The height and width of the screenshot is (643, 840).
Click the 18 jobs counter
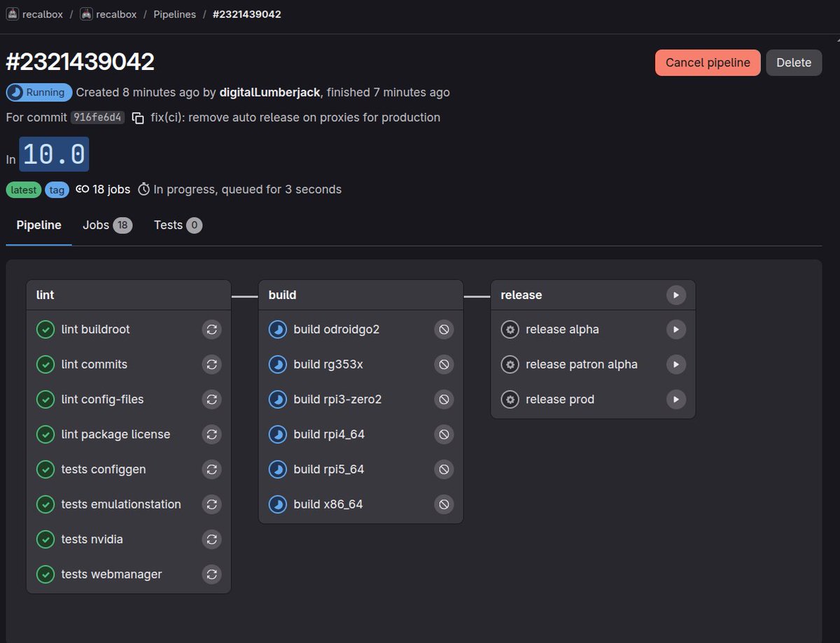pyautogui.click(x=103, y=189)
